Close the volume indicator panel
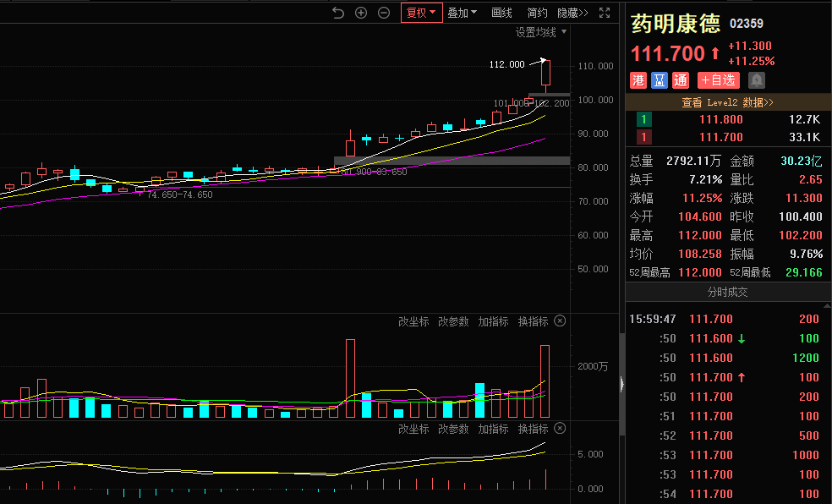The height and width of the screenshot is (504, 832). pyautogui.click(x=560, y=321)
